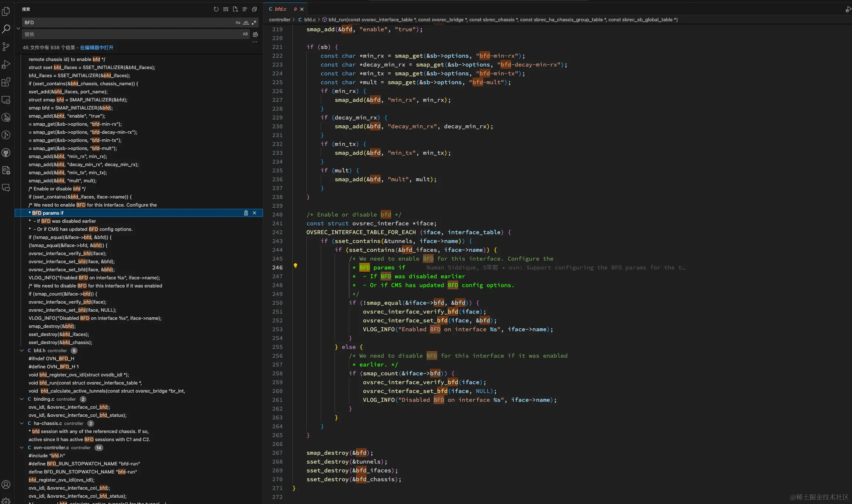The width and height of the screenshot is (852, 504).
Task: Click the lightbulb code action on line 246
Action: 295,265
